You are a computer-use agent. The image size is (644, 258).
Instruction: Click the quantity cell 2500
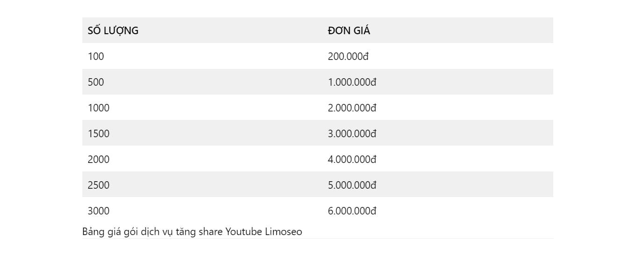tap(99, 185)
